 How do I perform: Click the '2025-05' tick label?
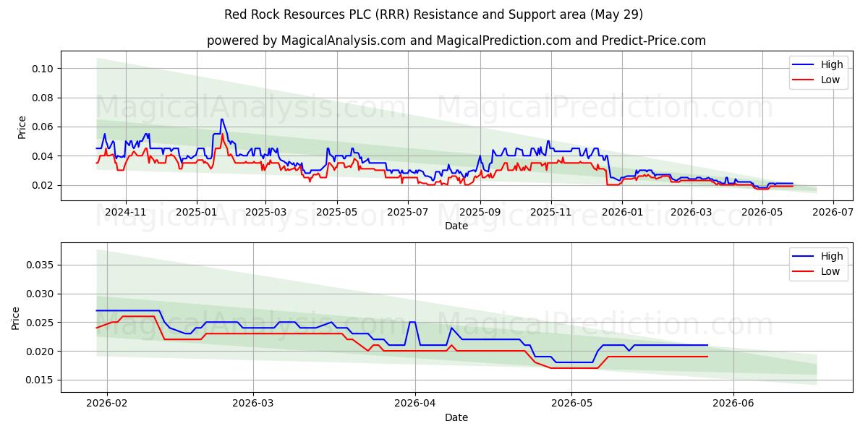336,213
